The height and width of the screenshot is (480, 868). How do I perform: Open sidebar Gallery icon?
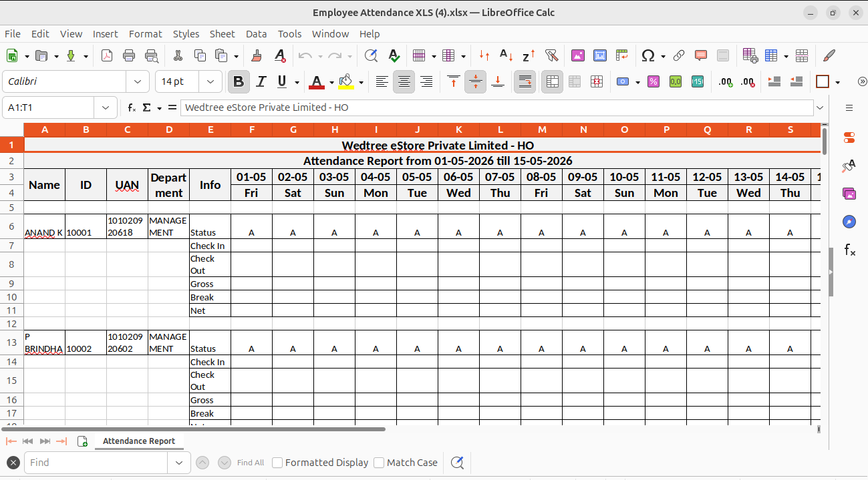849,194
